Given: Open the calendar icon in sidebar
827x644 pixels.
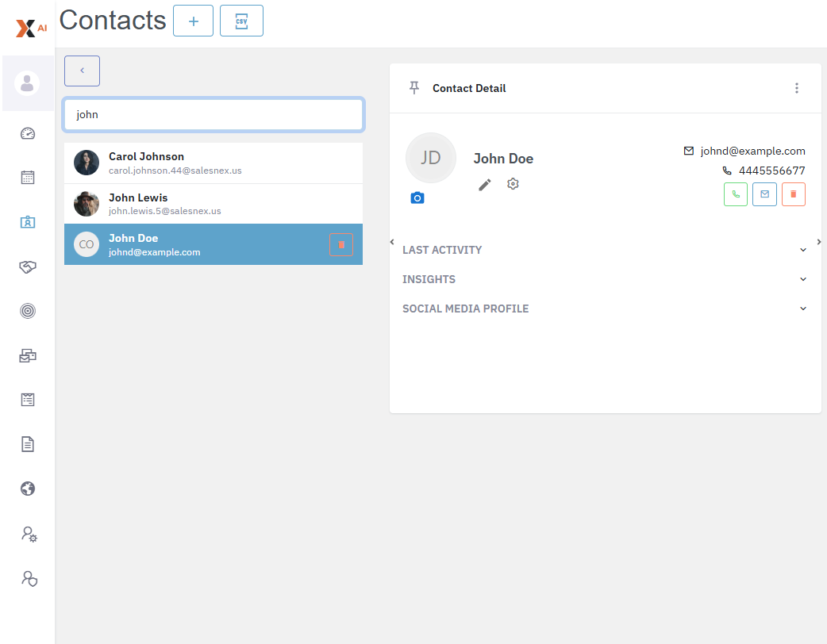Looking at the screenshot, I should (x=28, y=177).
